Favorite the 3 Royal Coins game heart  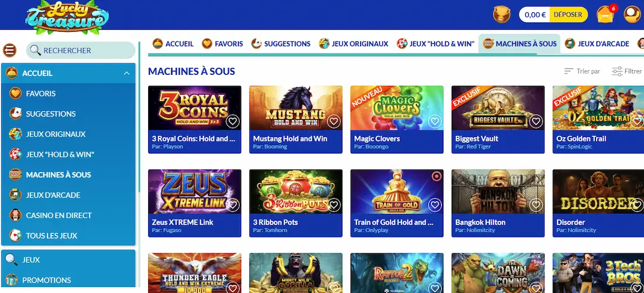(233, 121)
